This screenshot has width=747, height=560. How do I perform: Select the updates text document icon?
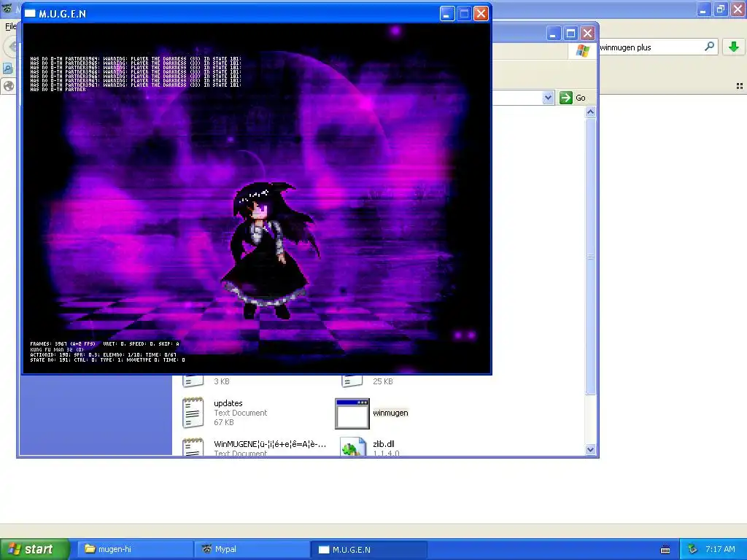click(x=193, y=413)
